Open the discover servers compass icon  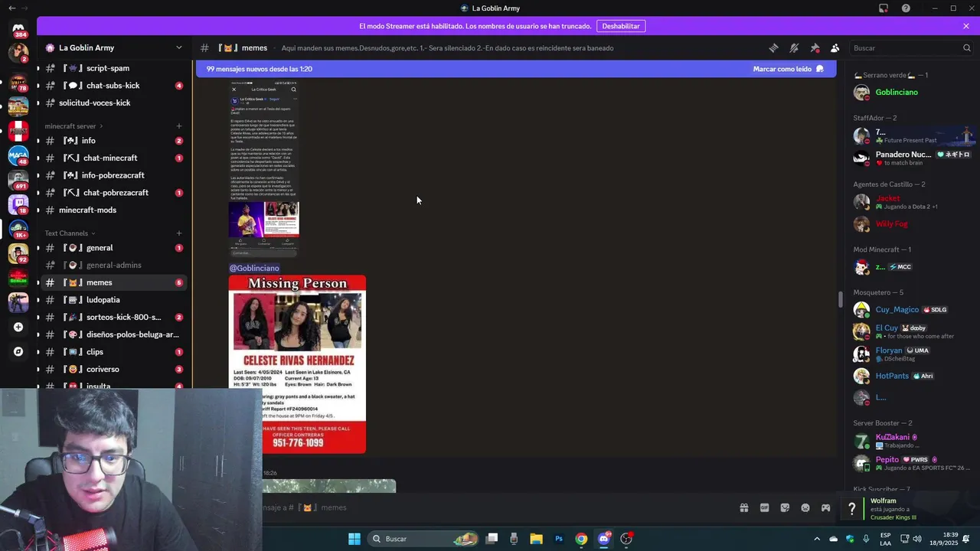coord(18,352)
